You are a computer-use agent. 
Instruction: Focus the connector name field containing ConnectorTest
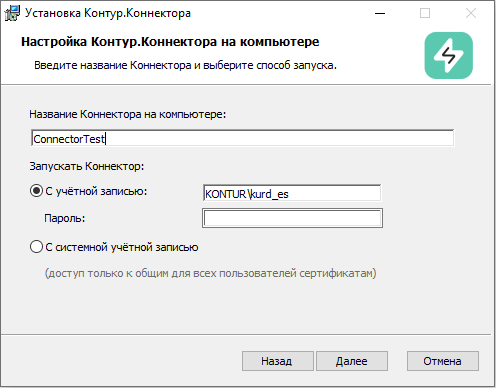[242, 138]
